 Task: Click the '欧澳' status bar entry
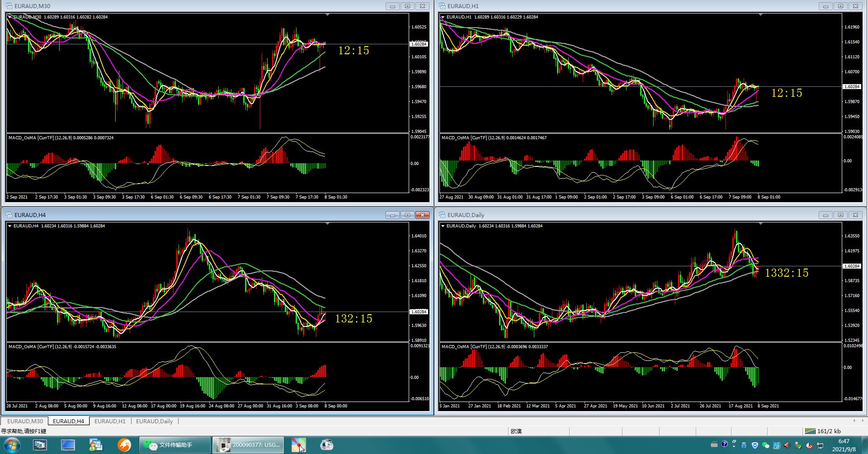coord(516,431)
